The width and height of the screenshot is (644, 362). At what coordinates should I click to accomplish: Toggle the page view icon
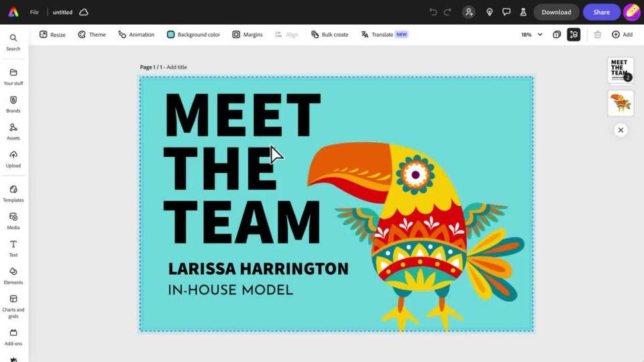[x=557, y=35]
